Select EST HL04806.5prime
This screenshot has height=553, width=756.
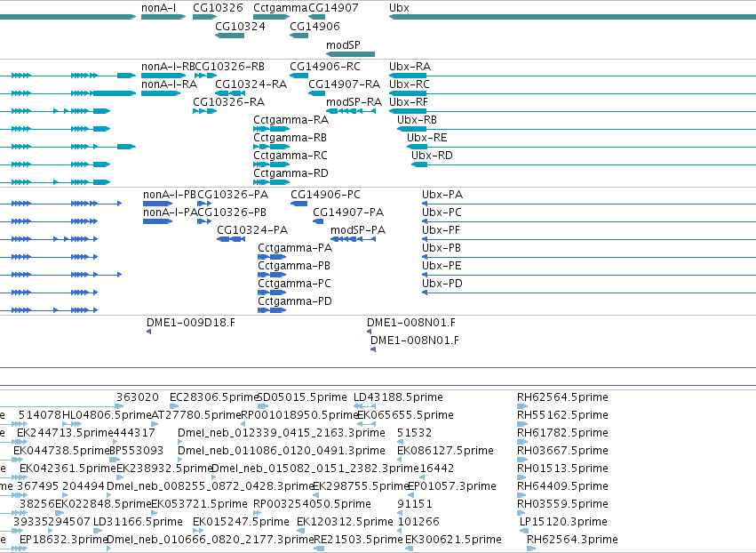pyautogui.click(x=107, y=415)
